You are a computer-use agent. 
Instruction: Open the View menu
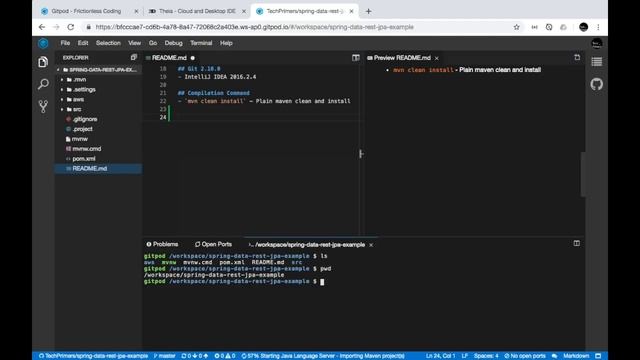[x=134, y=43]
